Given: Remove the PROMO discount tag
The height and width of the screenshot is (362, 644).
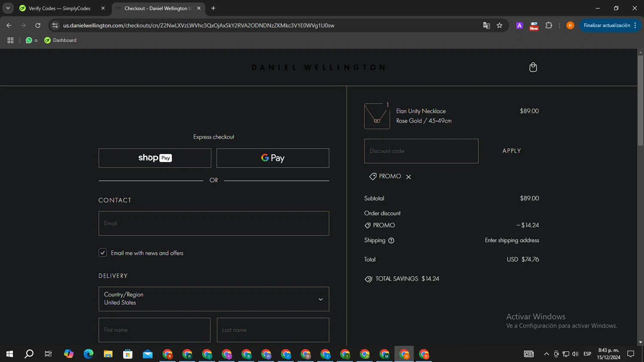Looking at the screenshot, I should pos(408,177).
